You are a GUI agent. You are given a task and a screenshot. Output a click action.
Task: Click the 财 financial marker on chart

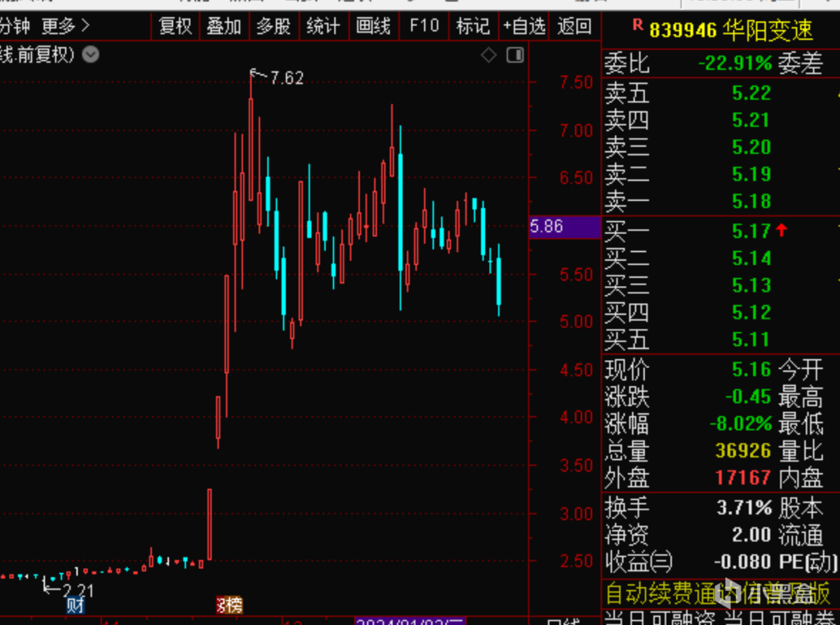coord(75,605)
